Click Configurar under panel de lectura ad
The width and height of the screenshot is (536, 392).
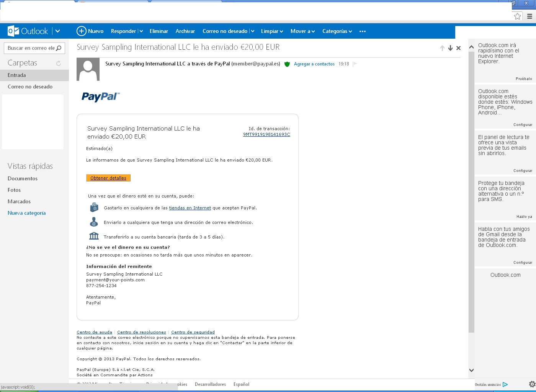coord(523,171)
